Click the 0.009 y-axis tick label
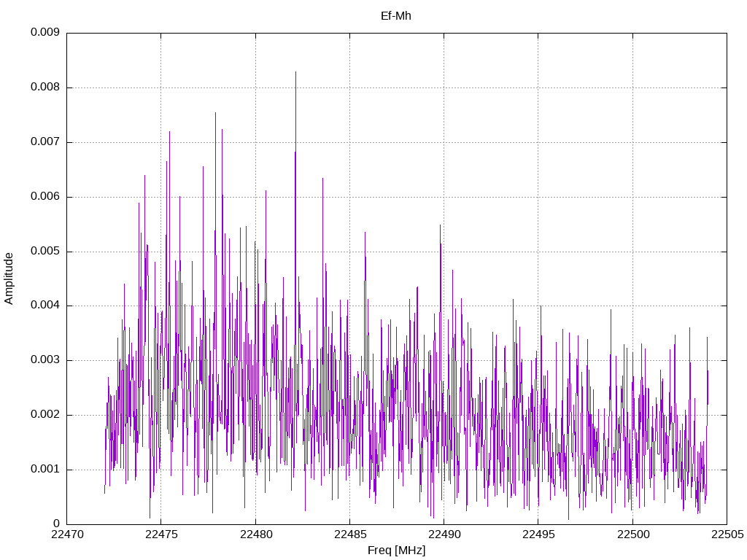 point(45,32)
